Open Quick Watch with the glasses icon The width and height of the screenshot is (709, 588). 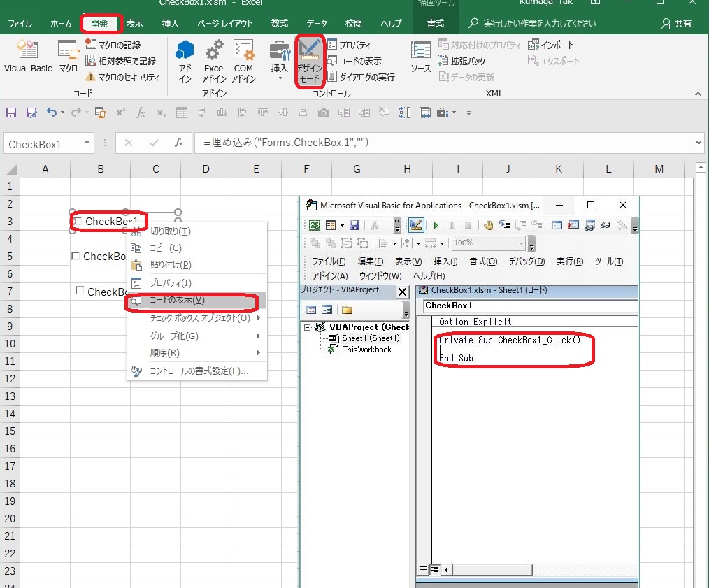tap(606, 225)
